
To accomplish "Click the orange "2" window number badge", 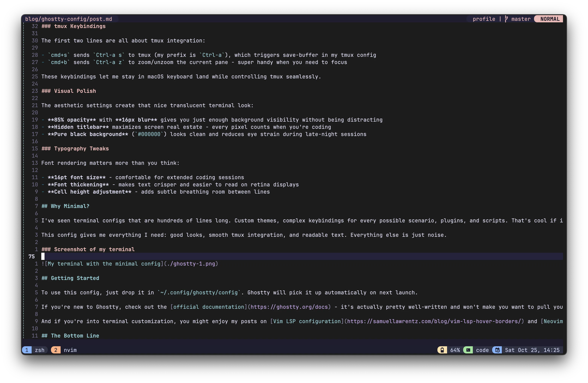I will 56,350.
